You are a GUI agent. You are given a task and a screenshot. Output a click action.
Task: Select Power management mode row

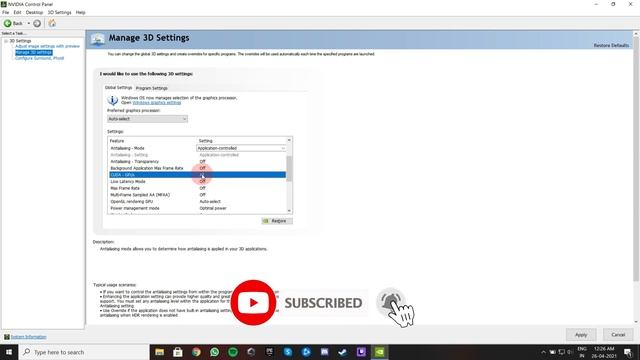(198, 208)
